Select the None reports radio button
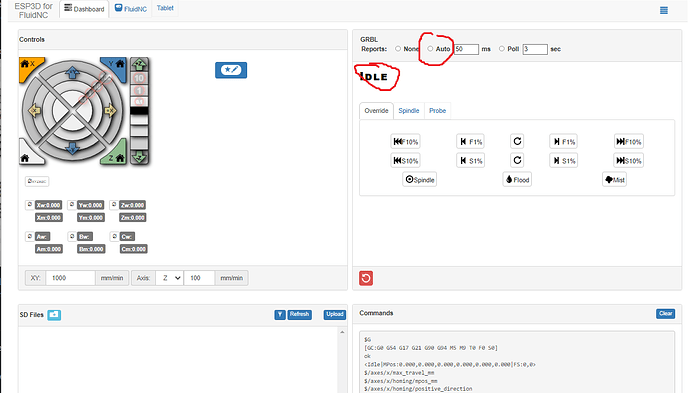The height and width of the screenshot is (393, 690). click(398, 49)
